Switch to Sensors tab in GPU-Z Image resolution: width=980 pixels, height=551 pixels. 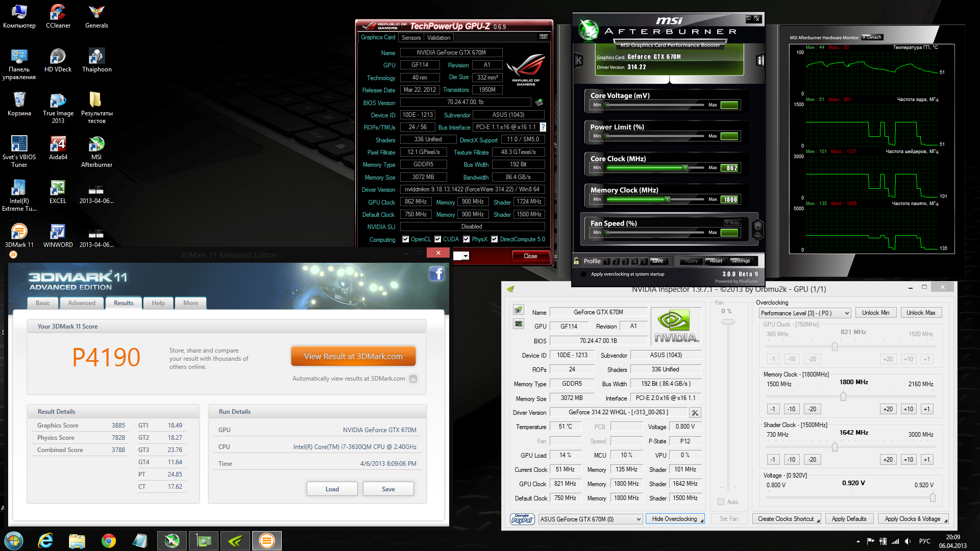(411, 37)
